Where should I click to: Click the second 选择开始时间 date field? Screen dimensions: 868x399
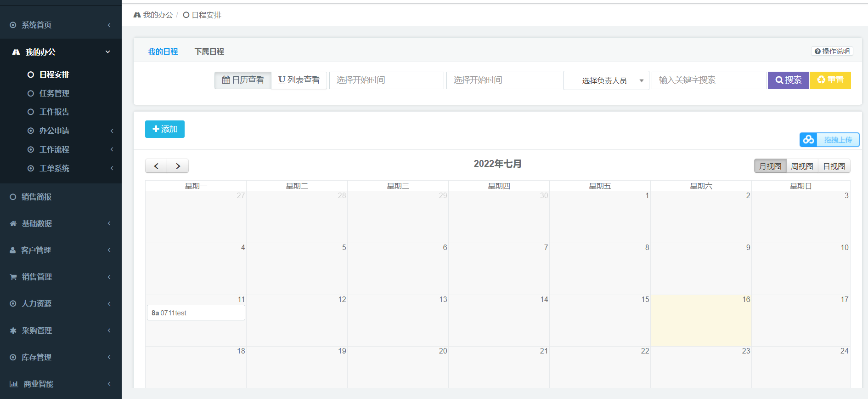coord(504,80)
